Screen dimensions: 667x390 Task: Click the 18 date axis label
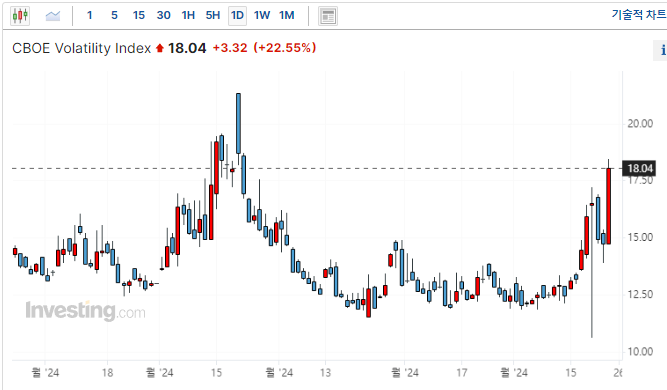tap(108, 373)
